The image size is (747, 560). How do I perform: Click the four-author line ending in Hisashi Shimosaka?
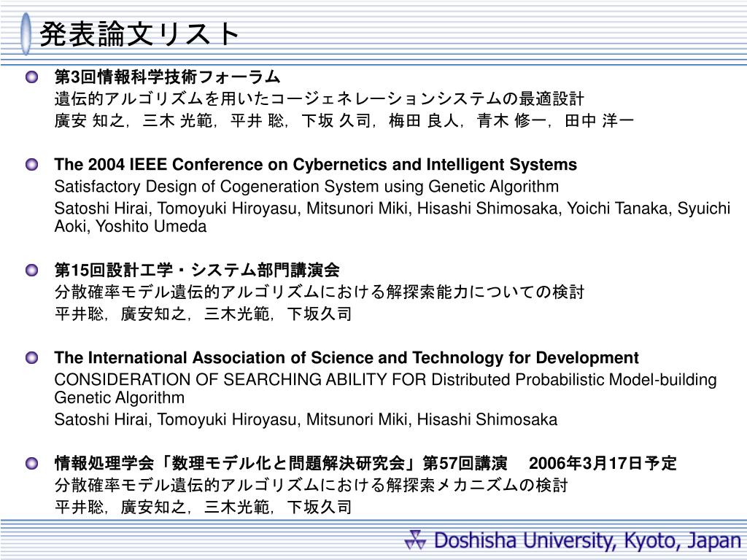pyautogui.click(x=306, y=419)
